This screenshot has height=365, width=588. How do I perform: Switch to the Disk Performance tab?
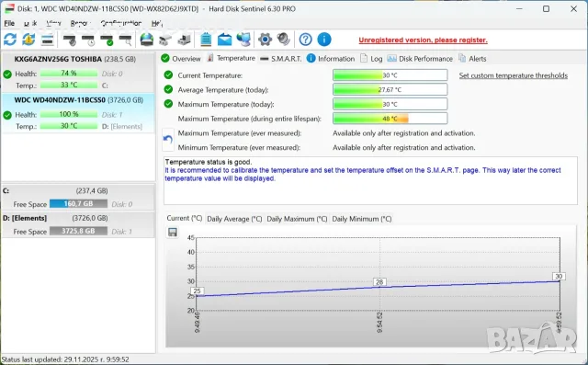[x=420, y=59]
